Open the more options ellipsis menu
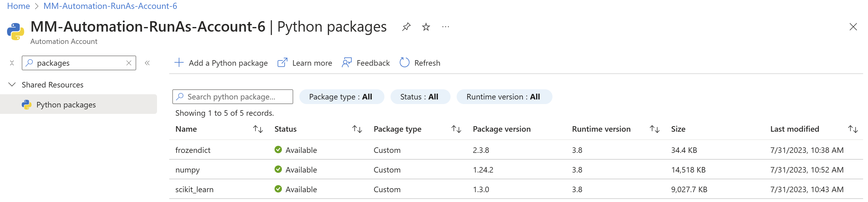The image size is (868, 202). pyautogui.click(x=445, y=27)
